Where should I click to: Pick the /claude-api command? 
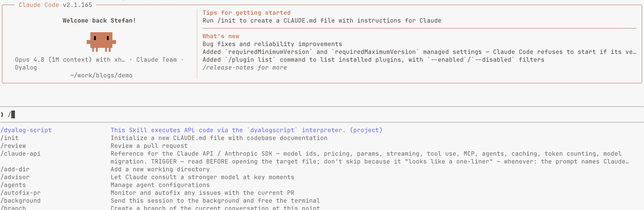(x=20, y=154)
